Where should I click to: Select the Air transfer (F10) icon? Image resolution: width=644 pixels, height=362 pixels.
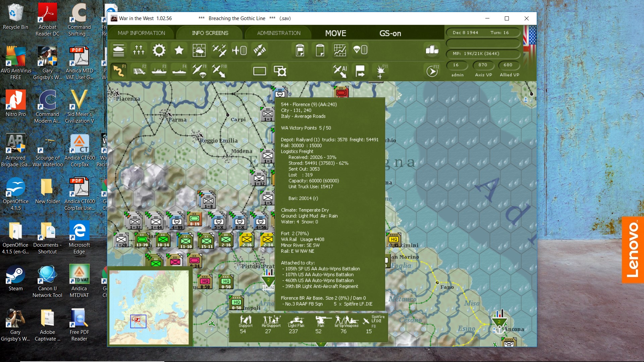[x=219, y=71]
